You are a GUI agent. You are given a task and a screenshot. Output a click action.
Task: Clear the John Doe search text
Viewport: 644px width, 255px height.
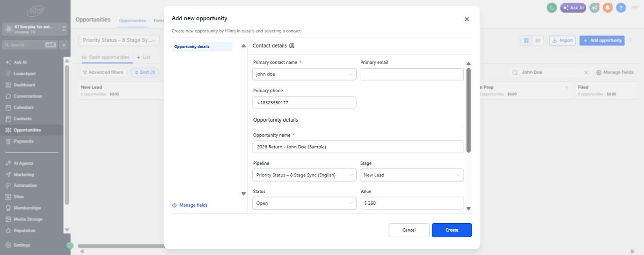[x=585, y=73]
